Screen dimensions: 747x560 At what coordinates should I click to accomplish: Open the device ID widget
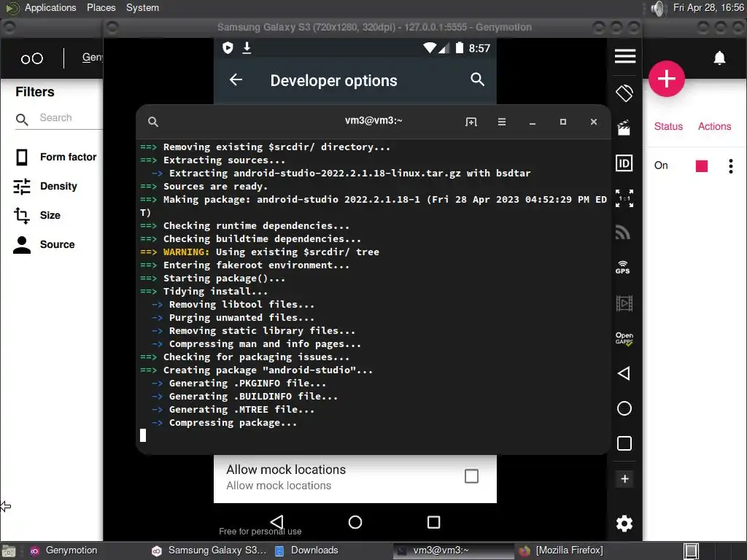pos(624,163)
